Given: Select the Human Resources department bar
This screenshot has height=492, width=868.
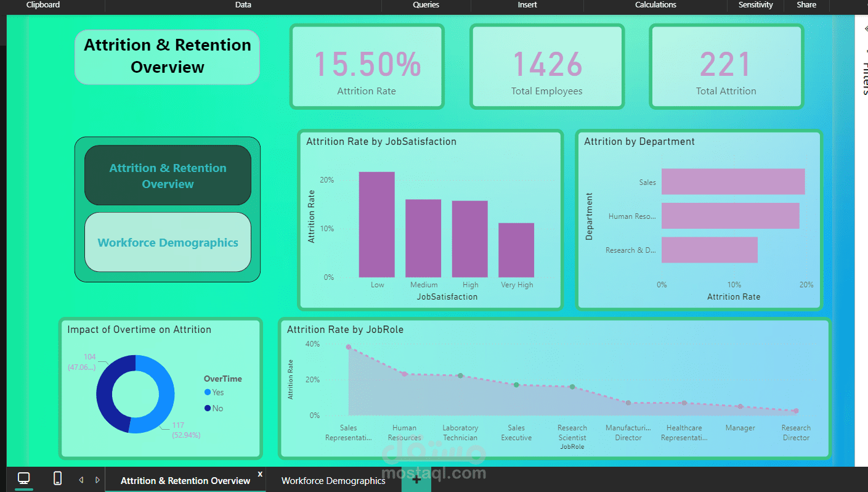Looking at the screenshot, I should [x=731, y=216].
